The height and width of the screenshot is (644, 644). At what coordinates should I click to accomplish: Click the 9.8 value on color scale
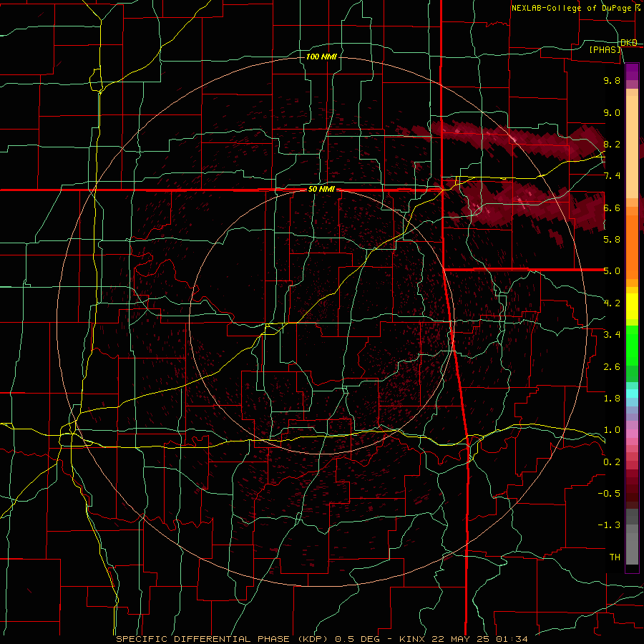(612, 80)
